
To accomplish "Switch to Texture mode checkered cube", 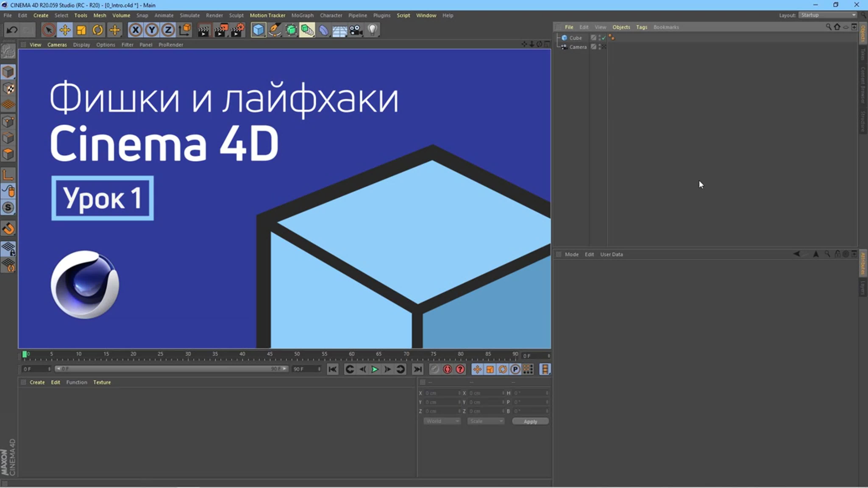I will click(x=8, y=89).
